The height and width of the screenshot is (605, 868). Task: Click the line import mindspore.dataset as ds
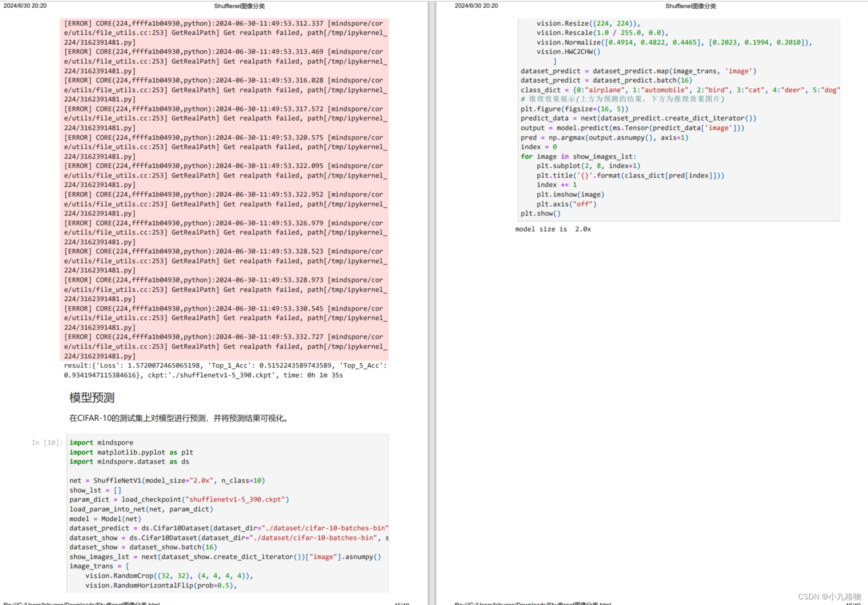point(129,462)
